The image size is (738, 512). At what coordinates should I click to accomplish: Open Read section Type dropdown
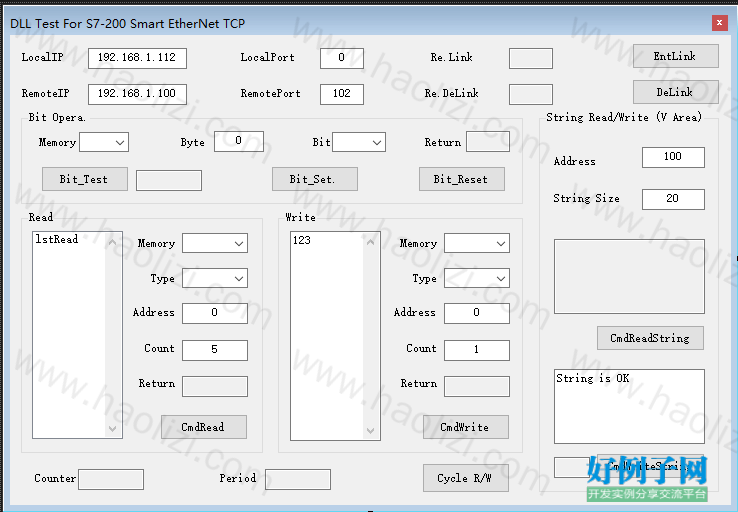coord(215,278)
